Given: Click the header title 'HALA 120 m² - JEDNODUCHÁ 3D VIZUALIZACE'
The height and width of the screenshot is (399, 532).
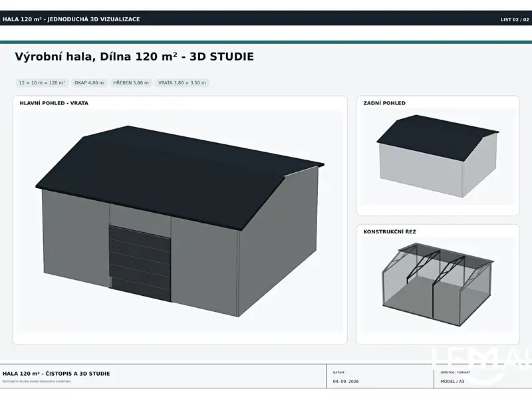Looking at the screenshot, I should (71, 19).
